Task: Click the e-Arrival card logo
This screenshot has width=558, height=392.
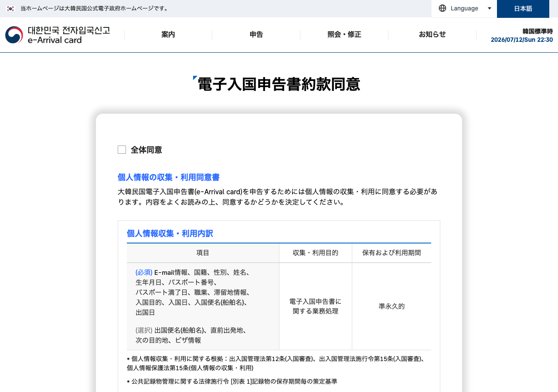Action: click(x=58, y=35)
